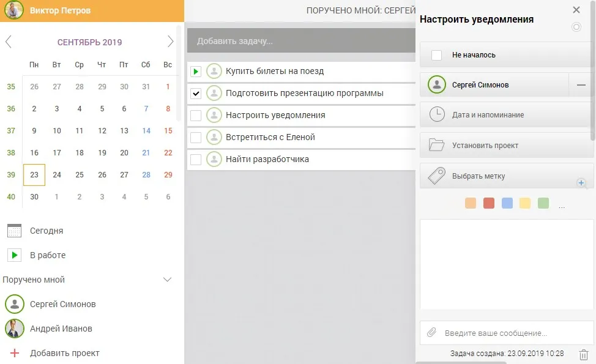Collapse the 'Поручено мной' section chevron

coord(166,278)
